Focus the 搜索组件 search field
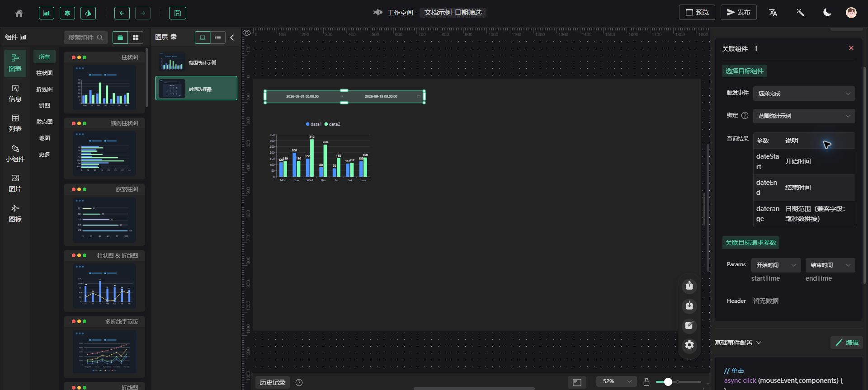 pyautogui.click(x=85, y=38)
